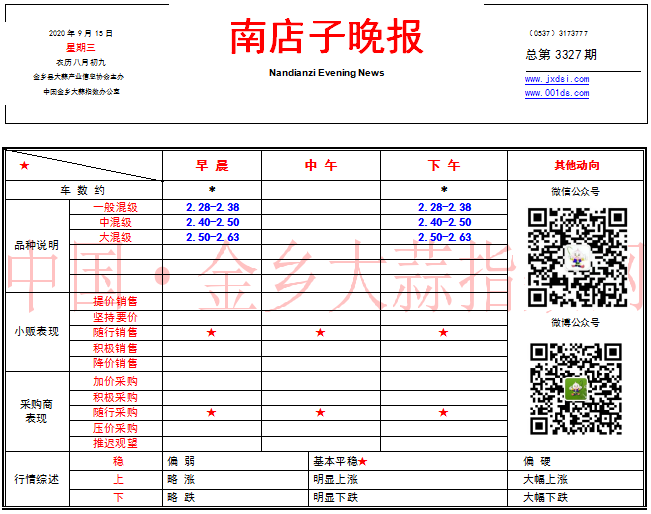The height and width of the screenshot is (514, 651).
Task: Select the 其他动向 column header
Action: [x=577, y=166]
